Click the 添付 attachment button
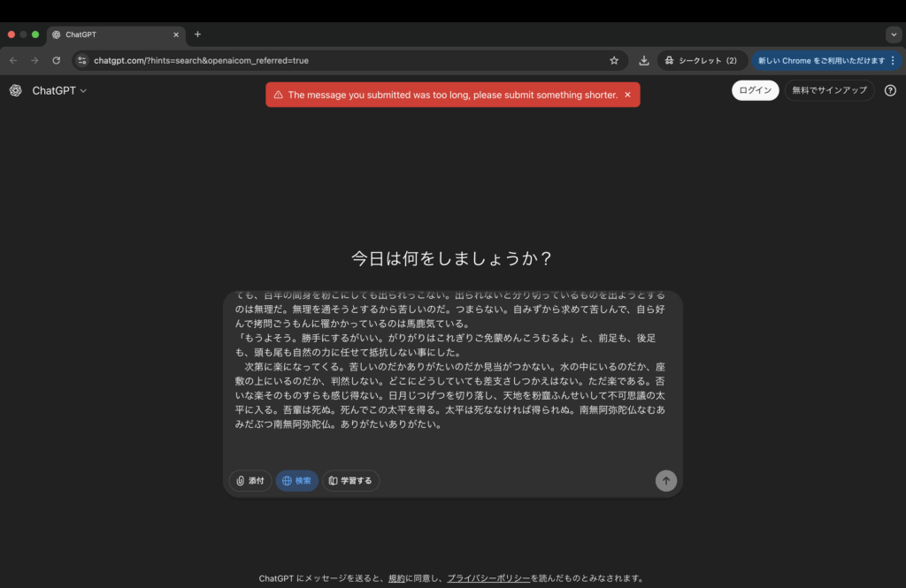906x588 pixels. (250, 480)
